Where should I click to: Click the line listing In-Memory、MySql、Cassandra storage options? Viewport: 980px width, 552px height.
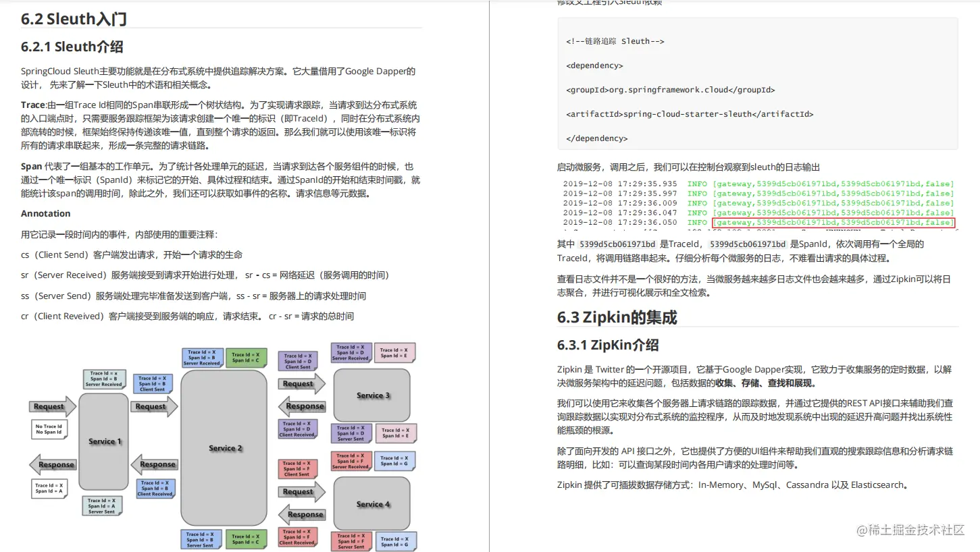coord(733,485)
